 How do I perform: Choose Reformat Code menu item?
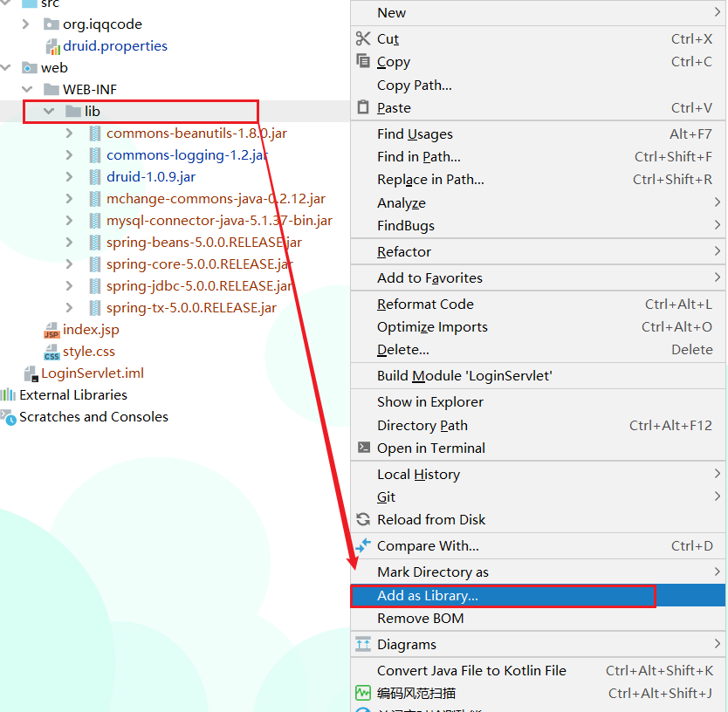[x=538, y=304]
